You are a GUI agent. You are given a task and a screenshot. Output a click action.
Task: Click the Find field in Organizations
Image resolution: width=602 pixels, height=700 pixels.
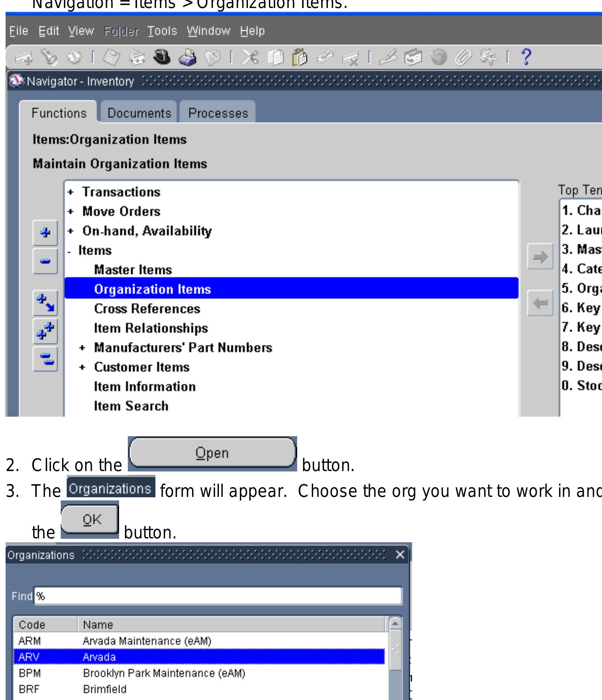click(x=218, y=596)
